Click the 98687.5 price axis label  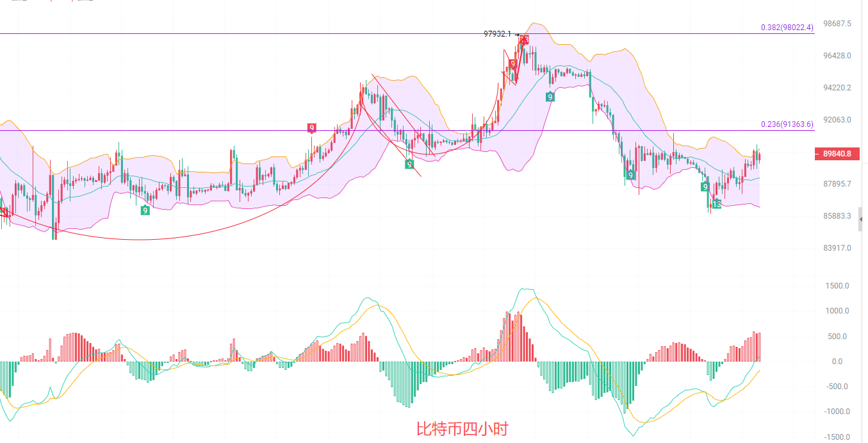point(837,24)
